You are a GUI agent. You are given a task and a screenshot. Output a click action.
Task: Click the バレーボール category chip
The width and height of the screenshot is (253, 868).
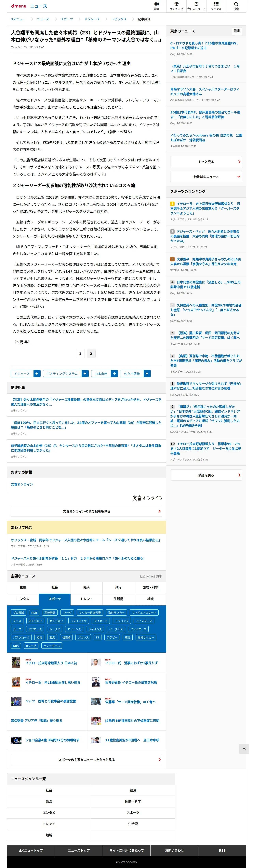[52, 646]
